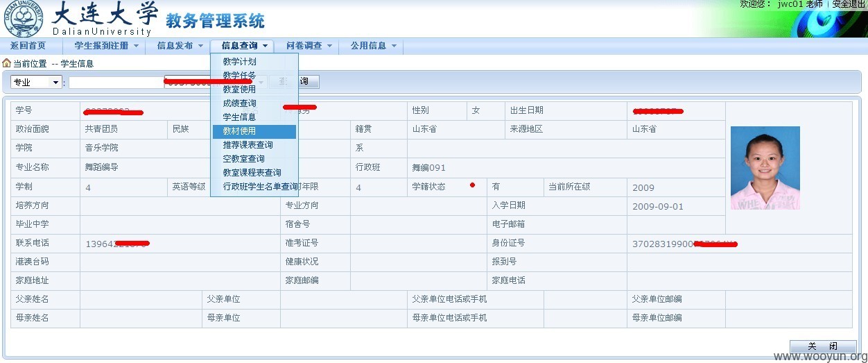The image size is (868, 363).
Task: Click the student photo thumbnail
Action: (765, 168)
